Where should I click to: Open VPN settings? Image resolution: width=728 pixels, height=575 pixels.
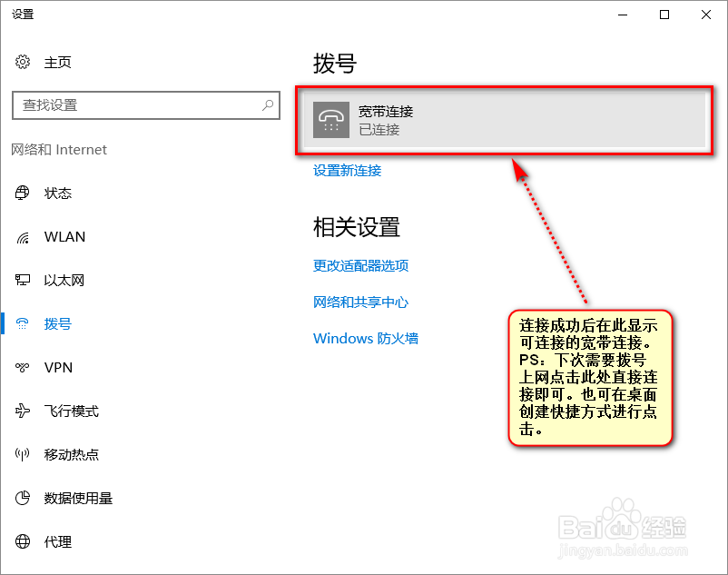coord(58,367)
